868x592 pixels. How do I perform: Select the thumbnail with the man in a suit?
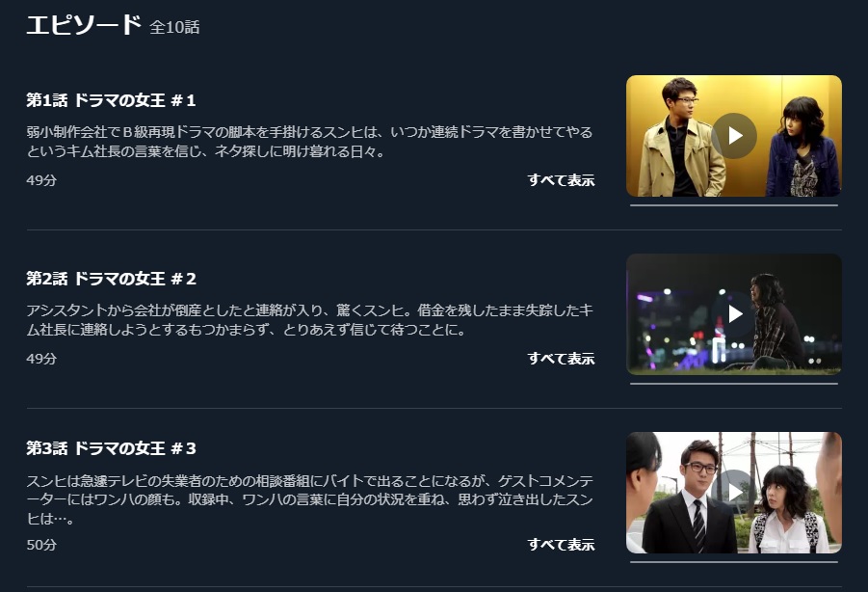click(x=734, y=493)
